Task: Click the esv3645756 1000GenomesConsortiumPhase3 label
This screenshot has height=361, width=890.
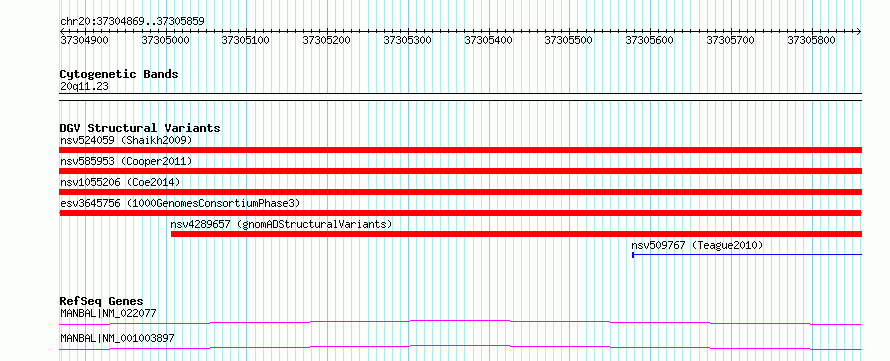Action: tap(180, 203)
